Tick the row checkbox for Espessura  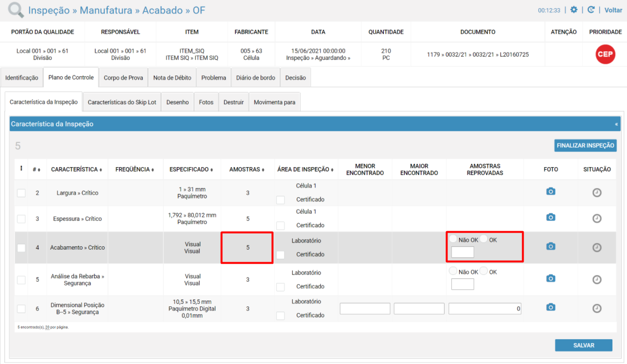(21, 219)
